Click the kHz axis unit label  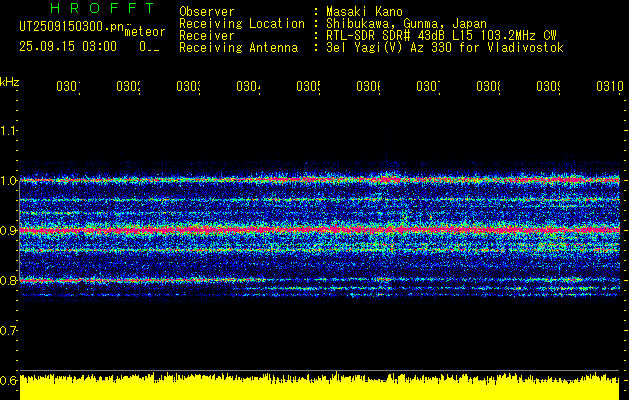[x=9, y=82]
